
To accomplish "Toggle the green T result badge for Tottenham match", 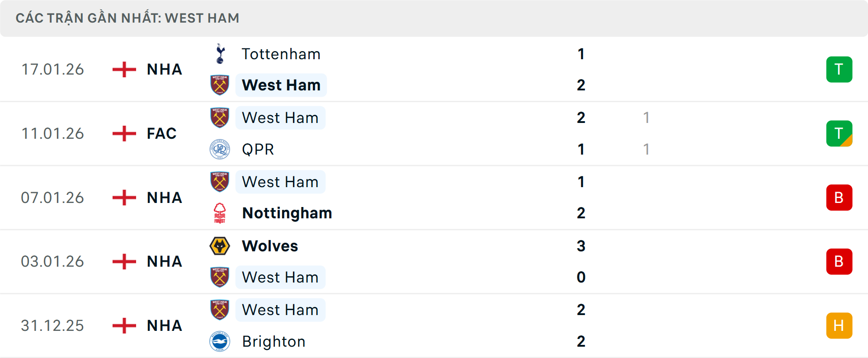I will click(x=839, y=69).
